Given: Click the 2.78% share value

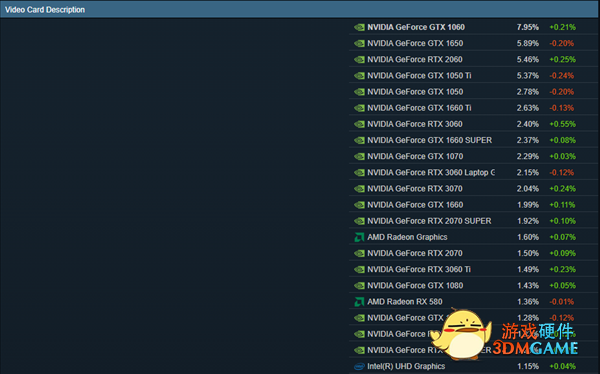Looking at the screenshot, I should point(528,92).
